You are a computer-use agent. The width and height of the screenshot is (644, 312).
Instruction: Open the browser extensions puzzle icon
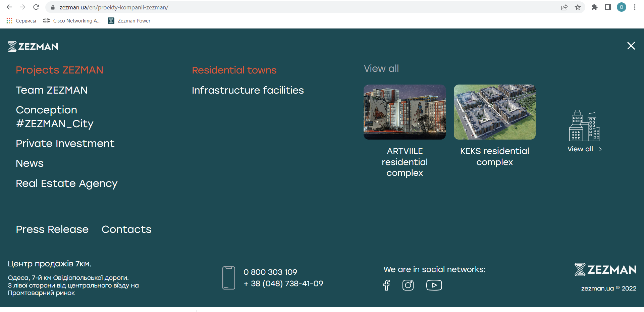coord(594,7)
